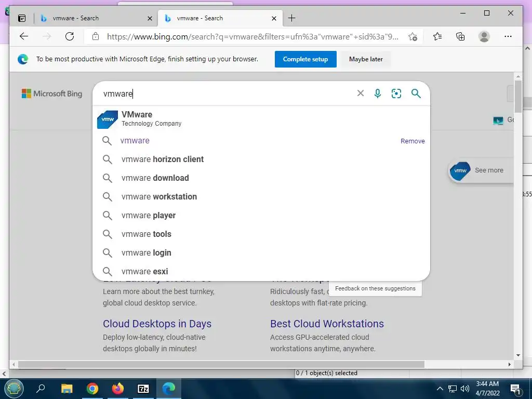Open visual search camera icon

(x=396, y=94)
